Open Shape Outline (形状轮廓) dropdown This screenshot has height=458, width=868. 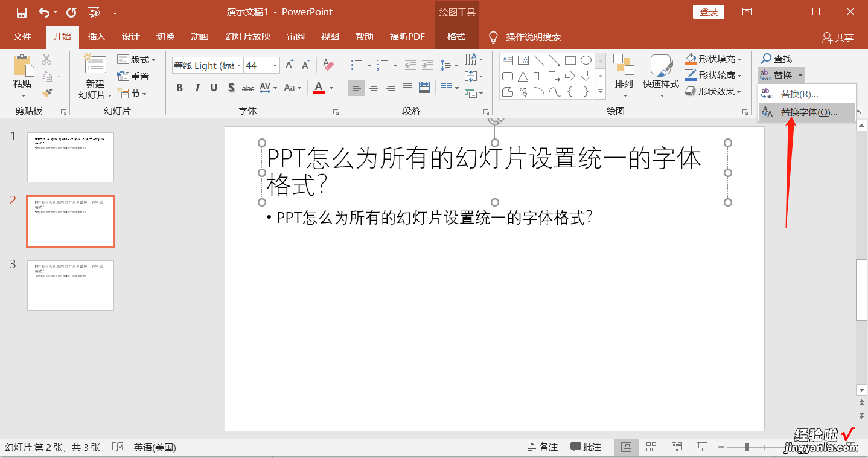coord(713,75)
